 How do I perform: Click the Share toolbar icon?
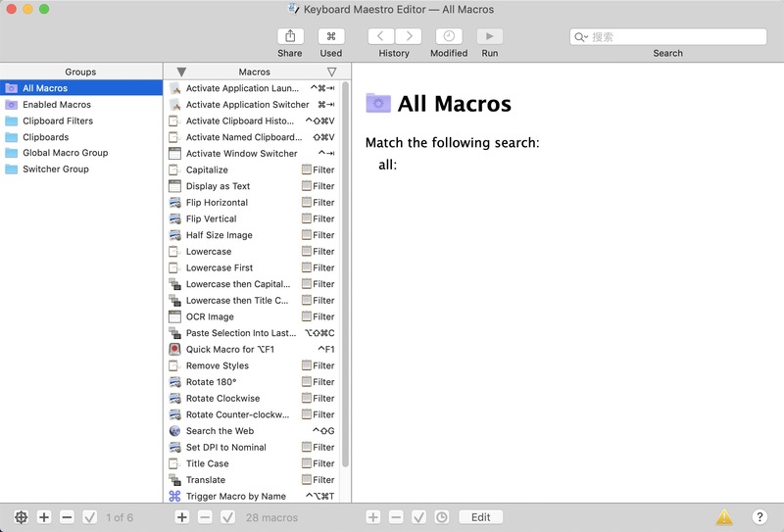pos(290,36)
